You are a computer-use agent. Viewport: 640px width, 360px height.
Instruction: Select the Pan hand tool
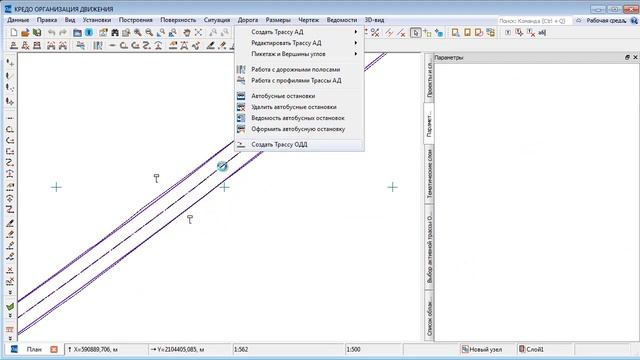(x=187, y=33)
